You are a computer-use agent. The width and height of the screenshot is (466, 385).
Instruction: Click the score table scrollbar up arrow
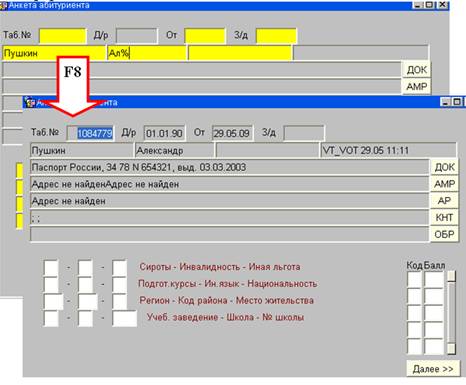[451, 276]
